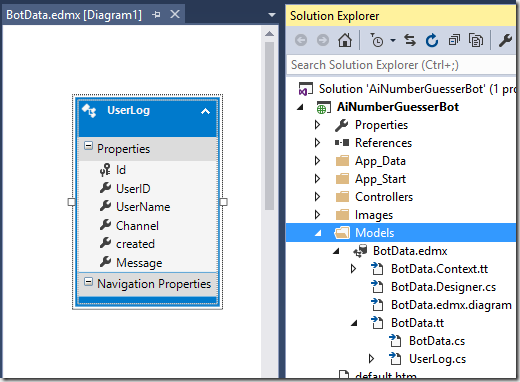This screenshot has height=382, width=520.
Task: Click the Solution Explorer panel title
Action: (334, 16)
